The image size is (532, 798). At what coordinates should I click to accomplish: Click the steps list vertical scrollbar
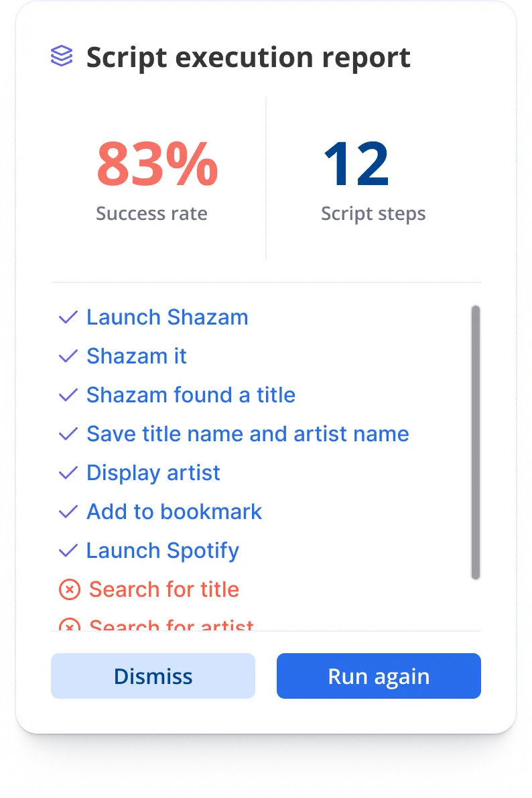tap(476, 443)
